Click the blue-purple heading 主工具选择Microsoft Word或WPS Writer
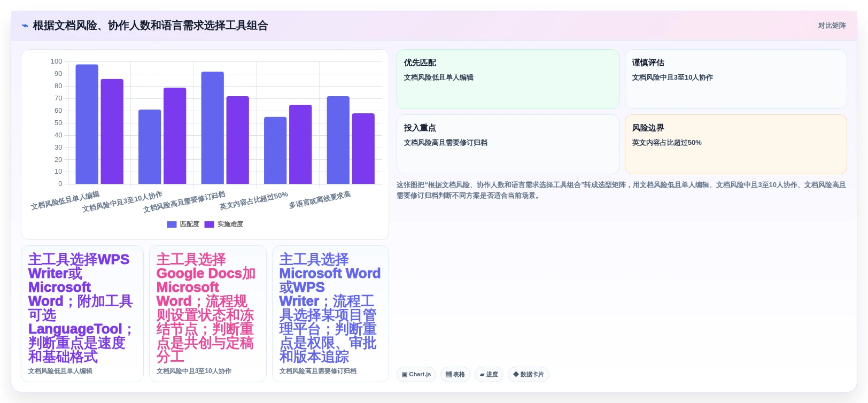 (x=330, y=308)
